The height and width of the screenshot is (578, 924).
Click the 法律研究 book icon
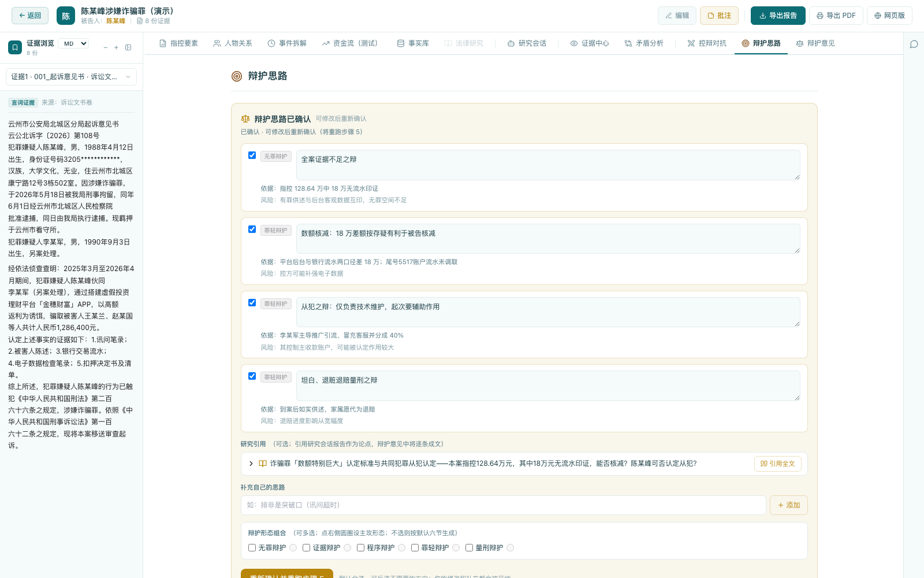[x=448, y=43]
